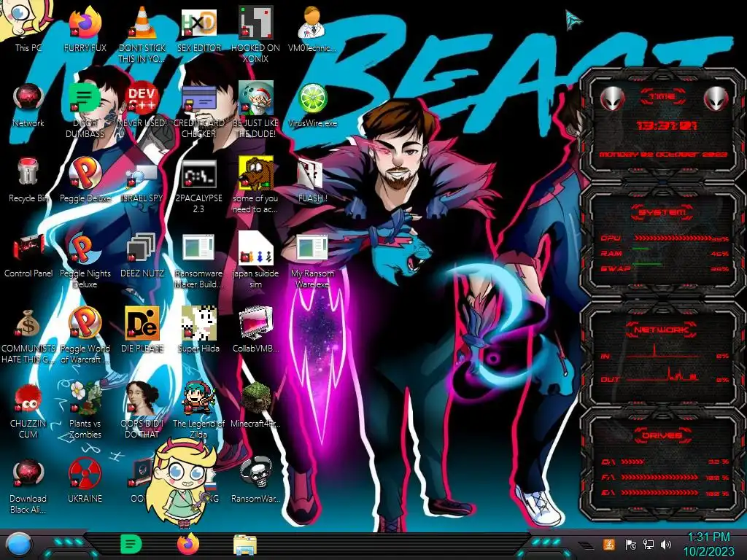The height and width of the screenshot is (560, 747).
Task: Open the Control Panel icon
Action: [28, 255]
